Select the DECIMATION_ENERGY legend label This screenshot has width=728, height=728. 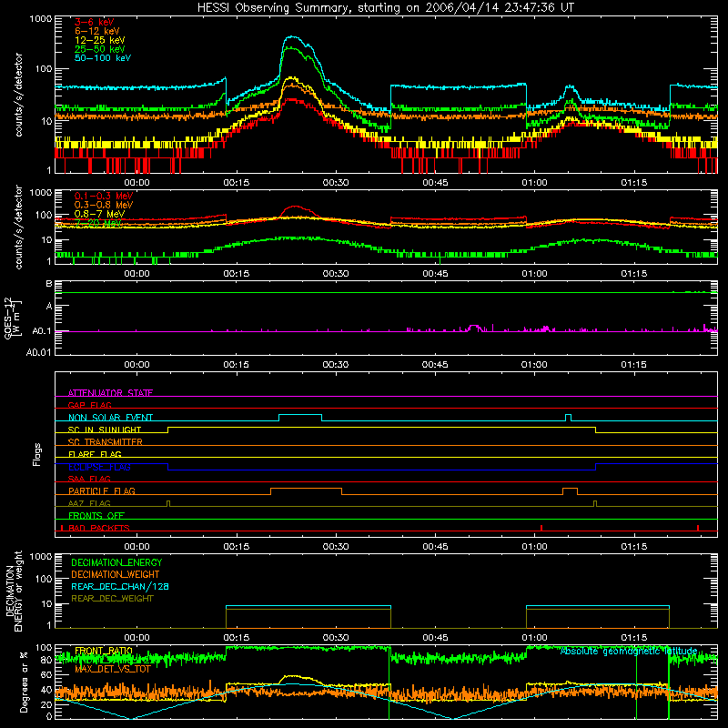pos(116,562)
